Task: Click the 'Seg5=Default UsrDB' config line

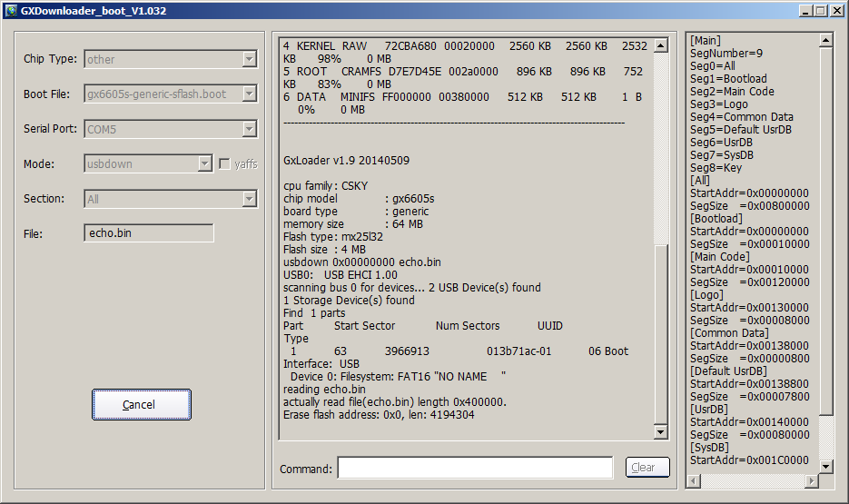Action: coord(741,130)
